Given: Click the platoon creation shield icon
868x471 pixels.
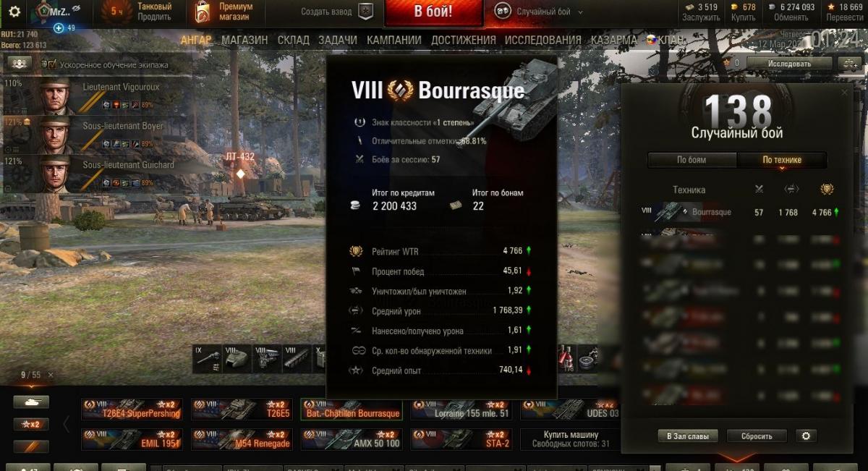Looking at the screenshot, I should click(367, 12).
